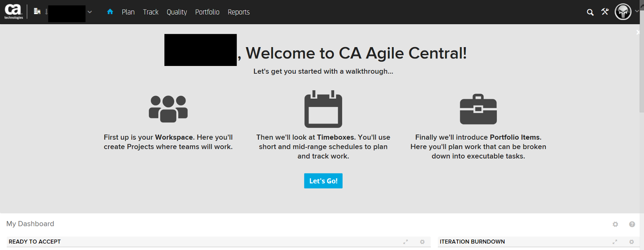Maximize the Iteration Burndown panel

click(615, 242)
